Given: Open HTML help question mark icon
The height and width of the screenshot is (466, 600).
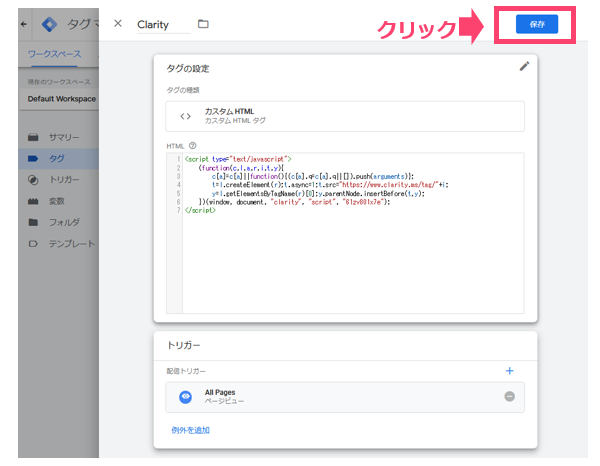Looking at the screenshot, I should 192,146.
